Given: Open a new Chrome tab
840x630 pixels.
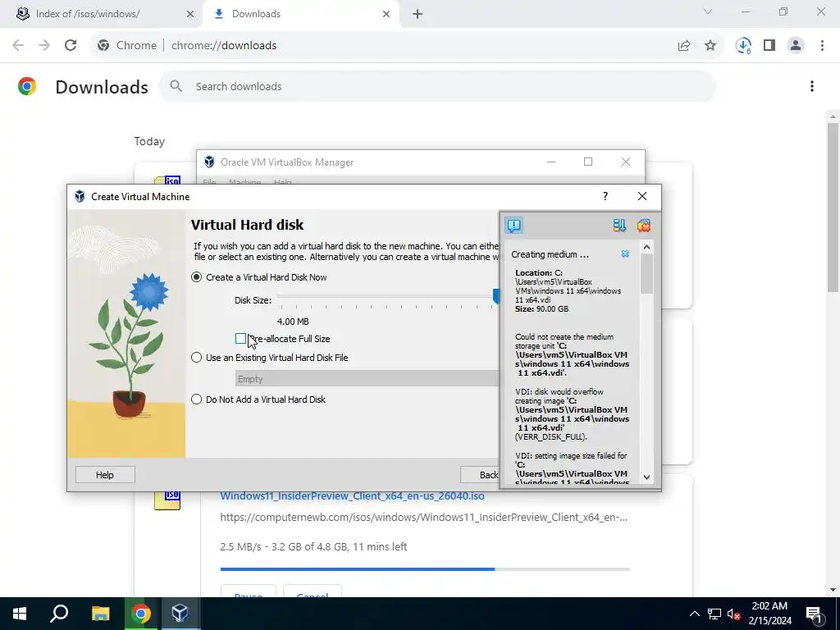Looking at the screenshot, I should [x=418, y=14].
